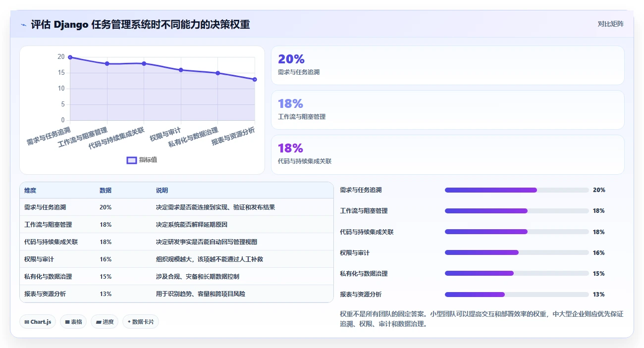
Task: Click the rotated x-axis label 权限与审计
Action: point(165,134)
